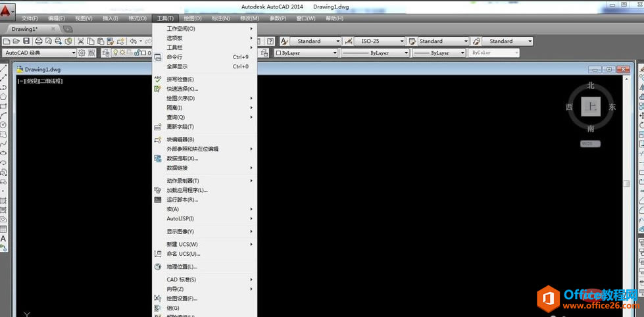Choose 块编辑器(B) menu item
Screen dimensions: 644x317
[x=205, y=139]
